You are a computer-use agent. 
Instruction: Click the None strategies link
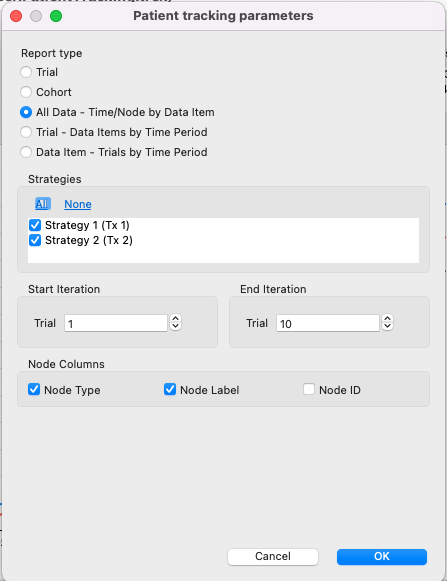78,204
